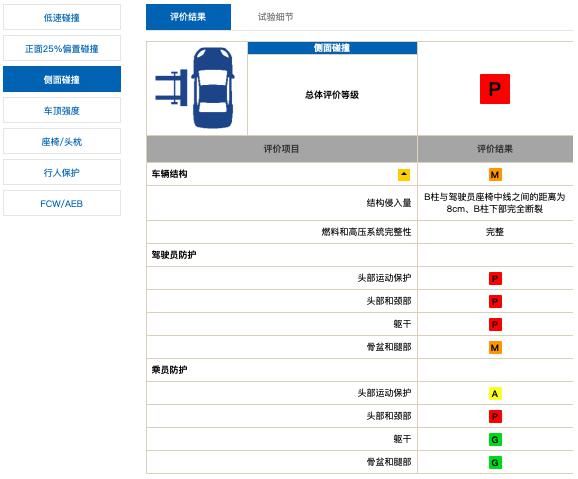
Task: Select the 侧面碰撞 sidebar item
Action: point(62,79)
